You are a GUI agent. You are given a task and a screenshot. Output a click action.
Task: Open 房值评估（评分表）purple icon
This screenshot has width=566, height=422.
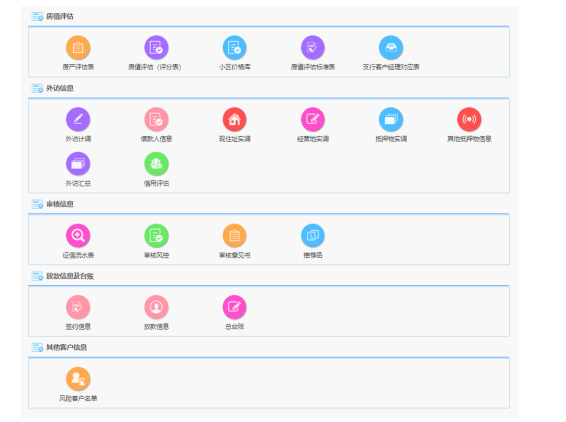click(x=156, y=47)
